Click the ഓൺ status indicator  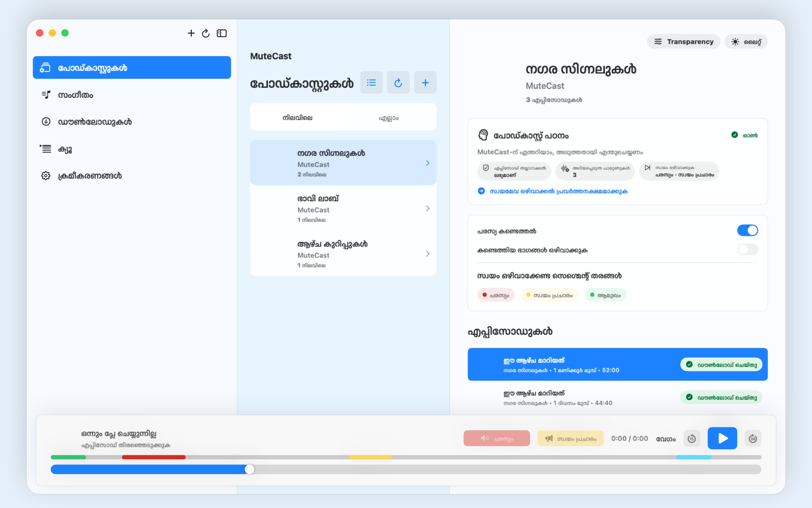coord(745,135)
